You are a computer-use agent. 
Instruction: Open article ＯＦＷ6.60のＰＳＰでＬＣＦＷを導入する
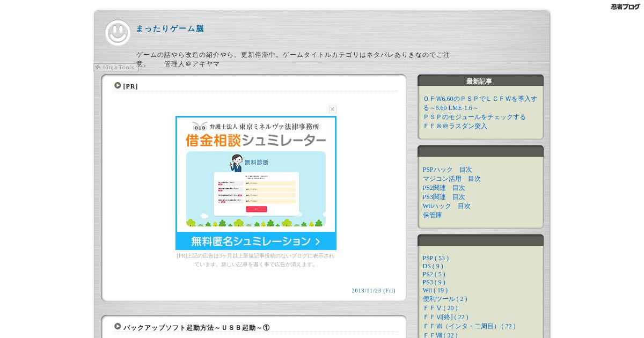point(480,103)
